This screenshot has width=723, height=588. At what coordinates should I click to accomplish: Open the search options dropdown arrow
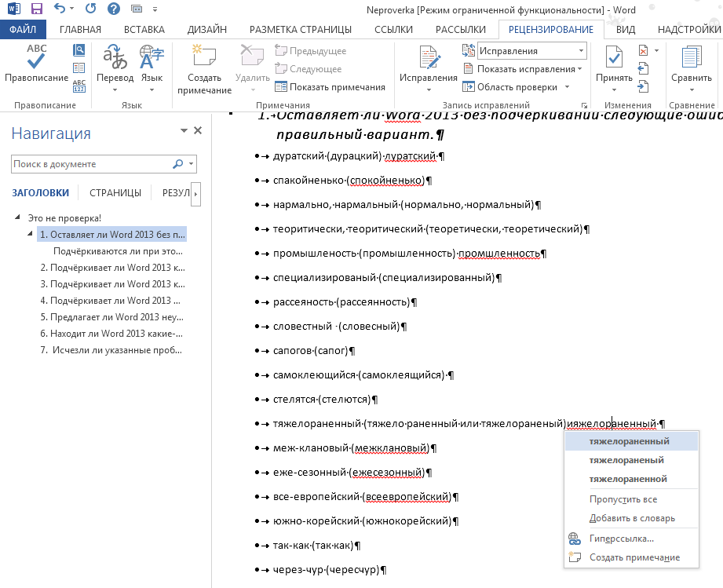point(191,164)
